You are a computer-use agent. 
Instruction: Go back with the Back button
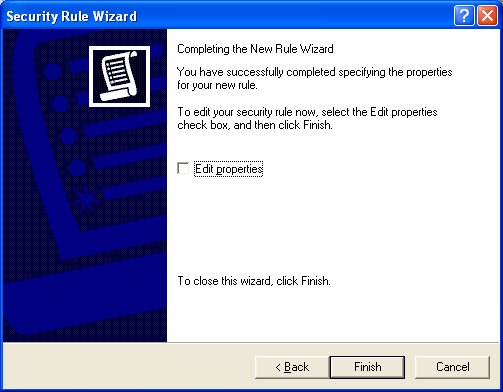coord(292,367)
